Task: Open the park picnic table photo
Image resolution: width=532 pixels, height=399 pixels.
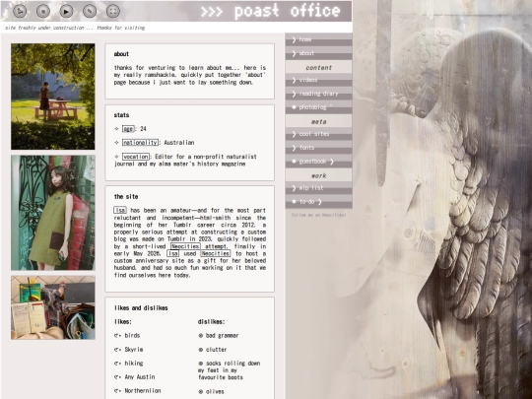Action: (53, 97)
